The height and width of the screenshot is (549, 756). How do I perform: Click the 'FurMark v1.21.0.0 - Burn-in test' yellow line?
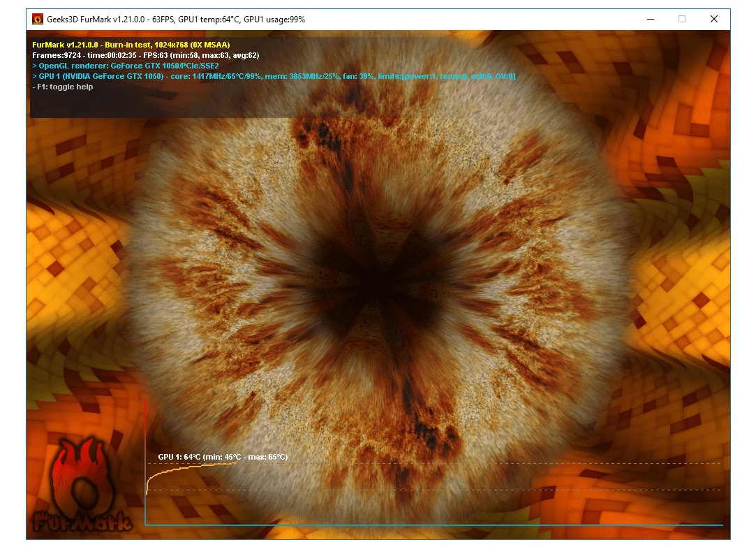point(131,45)
